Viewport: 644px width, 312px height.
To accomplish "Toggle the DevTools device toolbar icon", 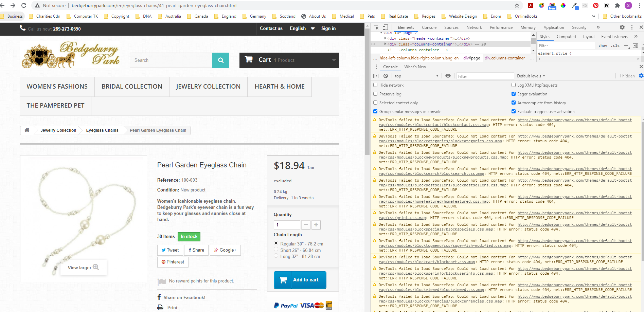I will click(x=385, y=27).
